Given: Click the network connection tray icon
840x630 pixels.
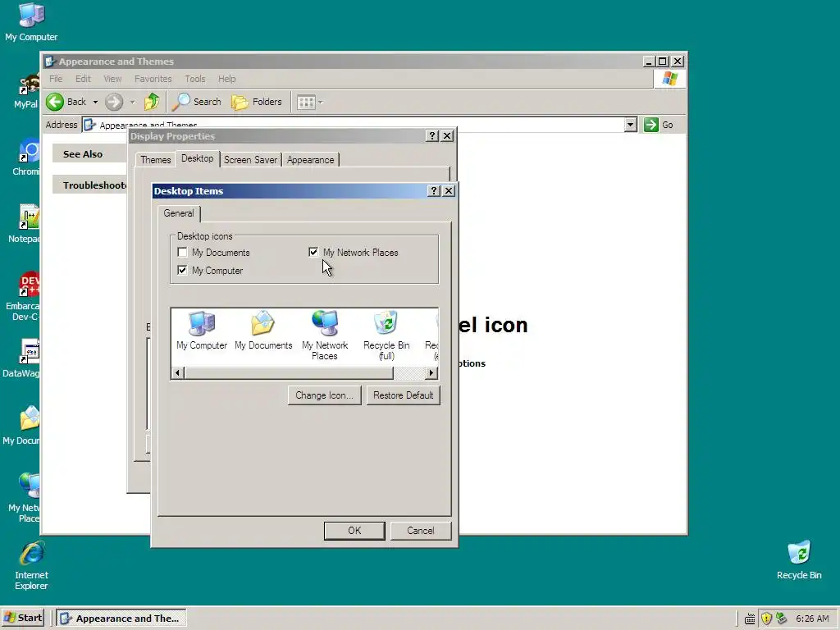Looking at the screenshot, I should pos(781,619).
